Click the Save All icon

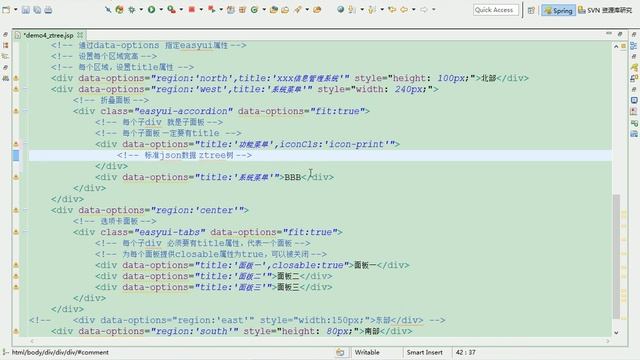click(x=37, y=9)
